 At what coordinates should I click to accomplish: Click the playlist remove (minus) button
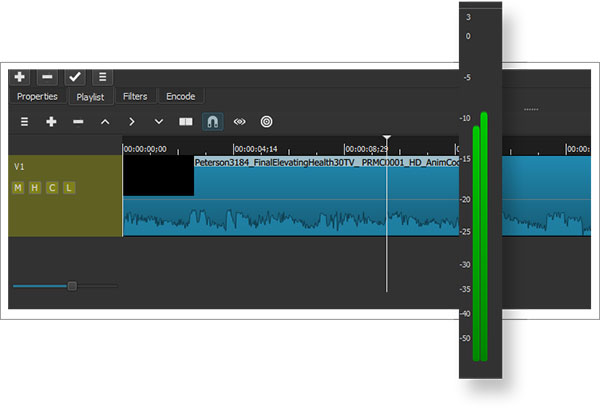click(x=47, y=77)
